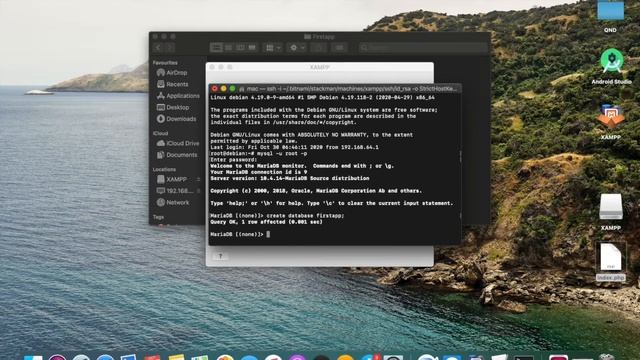Eject XAMPP volume in Finder sidebar
640x360 pixels.
tap(198, 179)
